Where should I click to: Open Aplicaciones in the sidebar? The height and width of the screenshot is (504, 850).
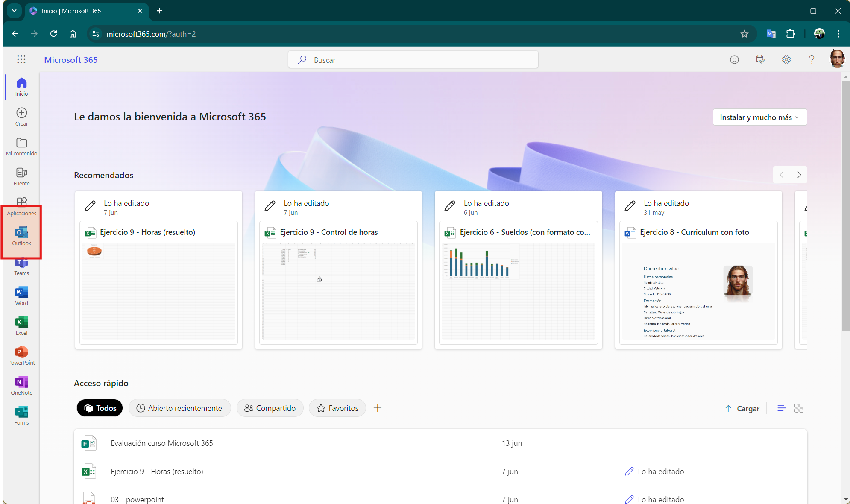(21, 207)
